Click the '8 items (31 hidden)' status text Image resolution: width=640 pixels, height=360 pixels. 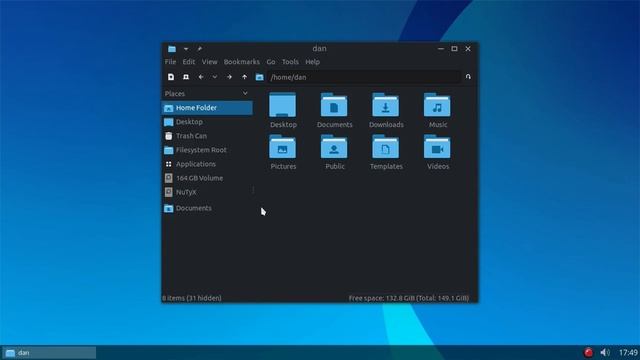pyautogui.click(x=192, y=298)
